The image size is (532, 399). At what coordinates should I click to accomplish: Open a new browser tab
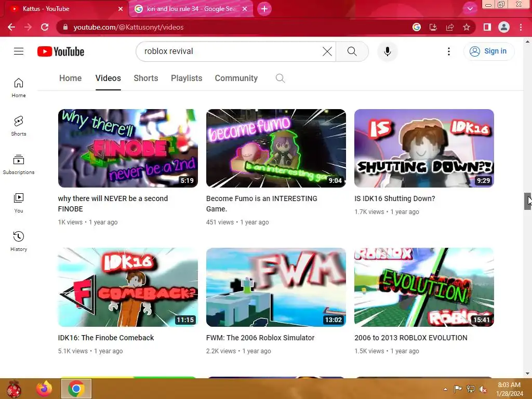264,9
